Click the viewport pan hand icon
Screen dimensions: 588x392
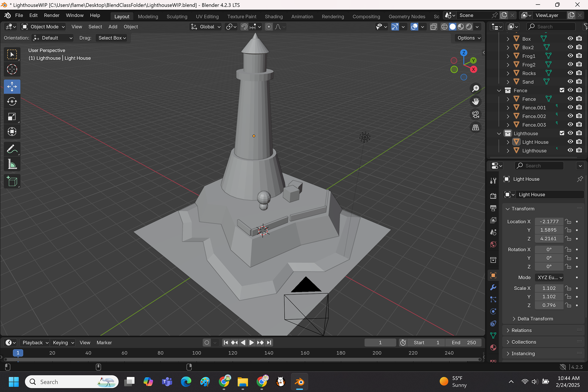tap(476, 101)
